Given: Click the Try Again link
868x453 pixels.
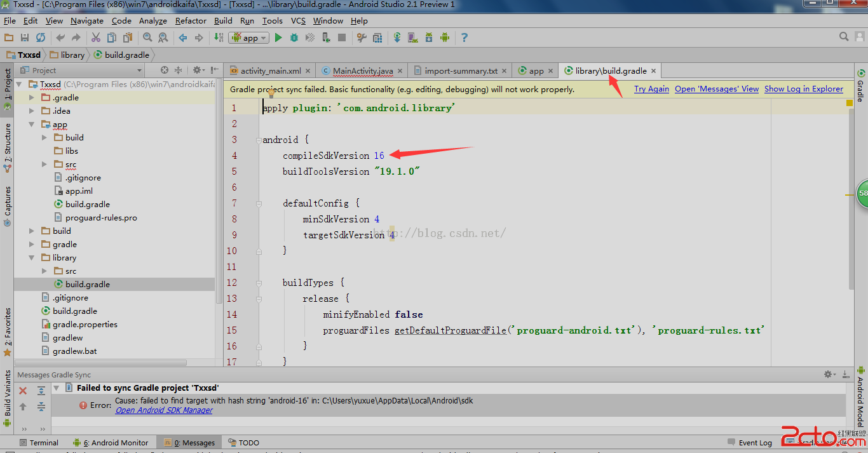Looking at the screenshot, I should (x=651, y=89).
